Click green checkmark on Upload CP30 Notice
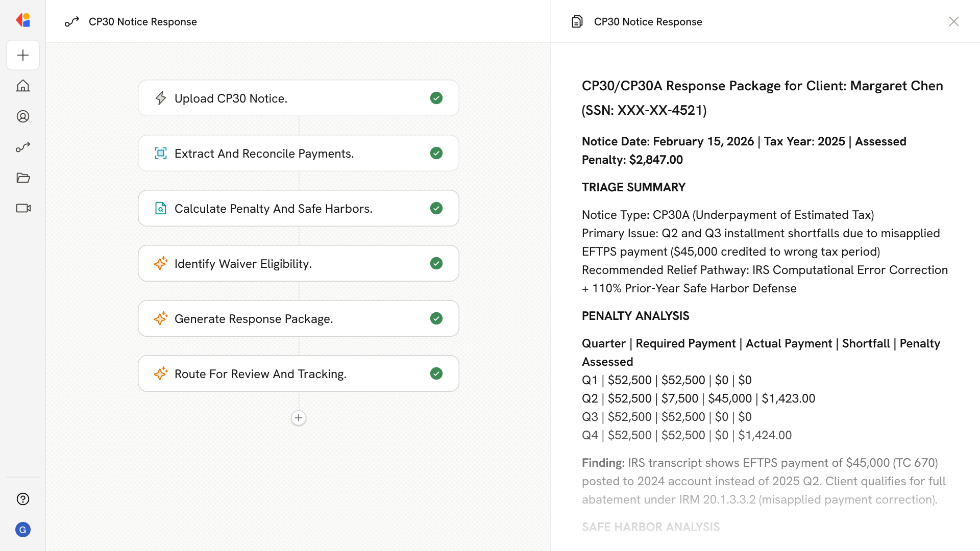980x551 pixels. (436, 98)
